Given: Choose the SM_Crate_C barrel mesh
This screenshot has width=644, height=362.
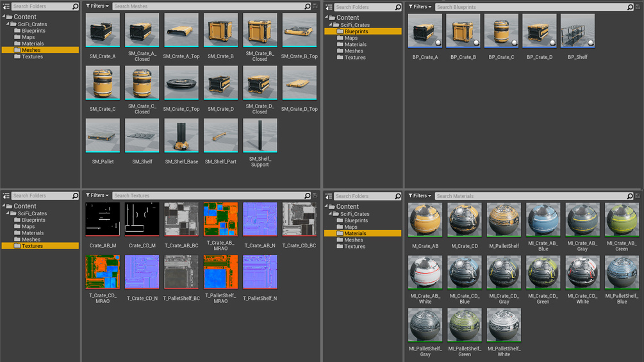Looking at the screenshot, I should pos(103,83).
